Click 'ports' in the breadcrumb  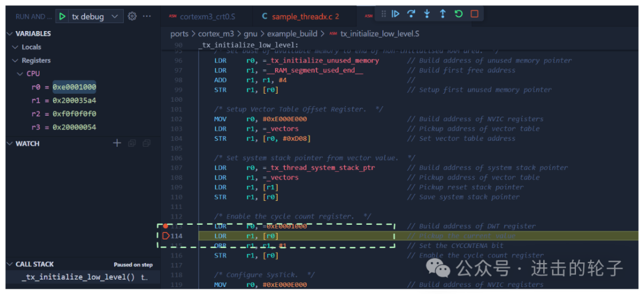coord(179,33)
